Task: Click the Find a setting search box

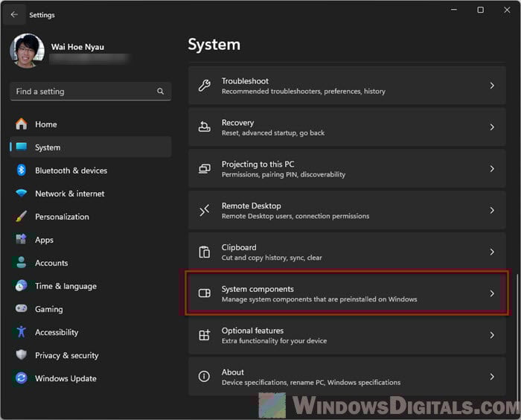Action: coord(90,92)
